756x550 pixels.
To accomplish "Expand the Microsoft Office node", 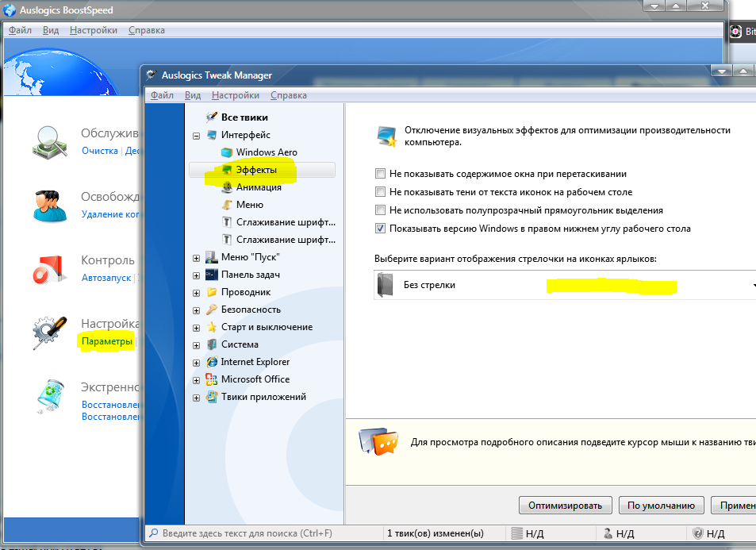I will 196,380.
